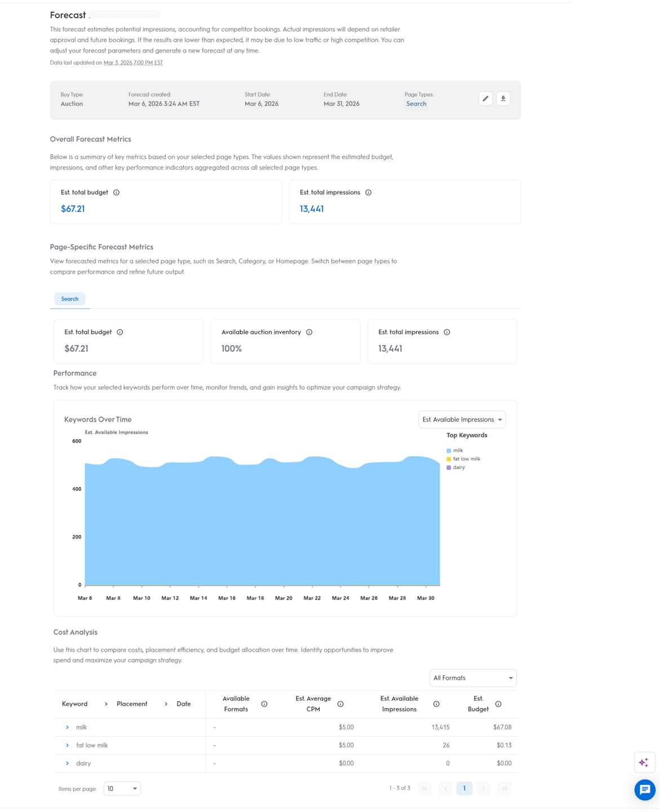Open the Items per page dropdown
660x812 pixels.
[122, 789]
